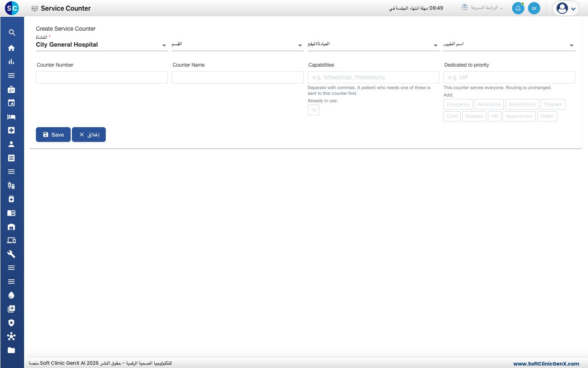588x368 pixels.
Task: Open the search icon in the sidebar
Action: (x=11, y=33)
